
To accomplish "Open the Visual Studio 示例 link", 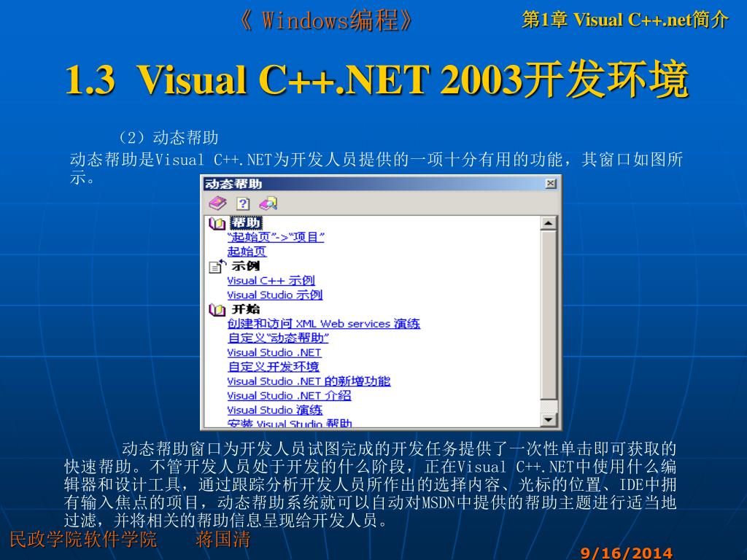I will click(275, 295).
